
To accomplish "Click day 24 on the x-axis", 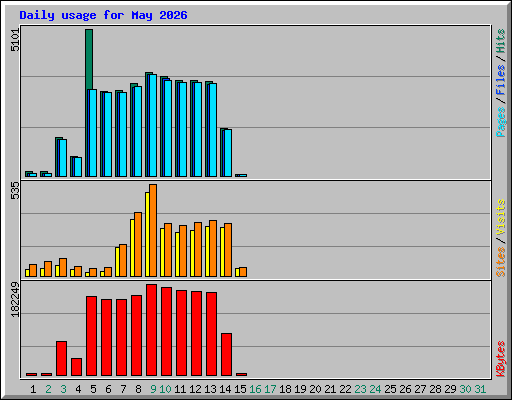I will 375,389.
